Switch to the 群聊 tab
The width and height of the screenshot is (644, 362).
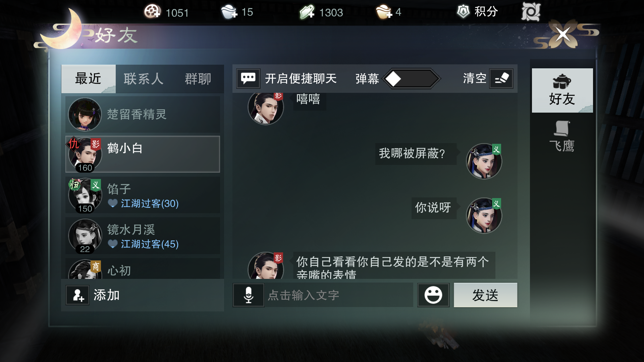point(198,79)
